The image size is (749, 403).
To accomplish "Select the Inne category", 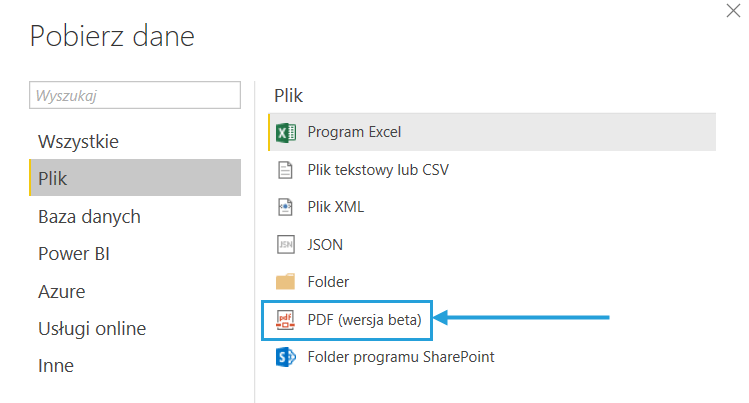I will coord(56,366).
